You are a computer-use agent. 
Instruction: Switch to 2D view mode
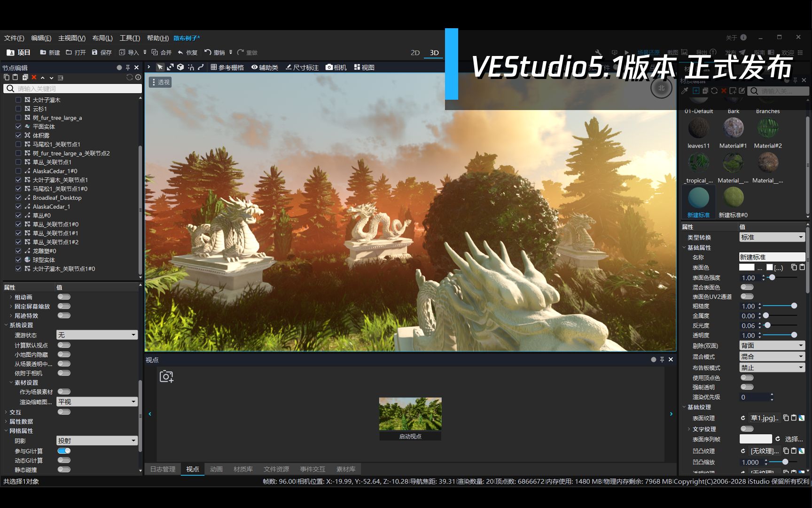pyautogui.click(x=415, y=53)
